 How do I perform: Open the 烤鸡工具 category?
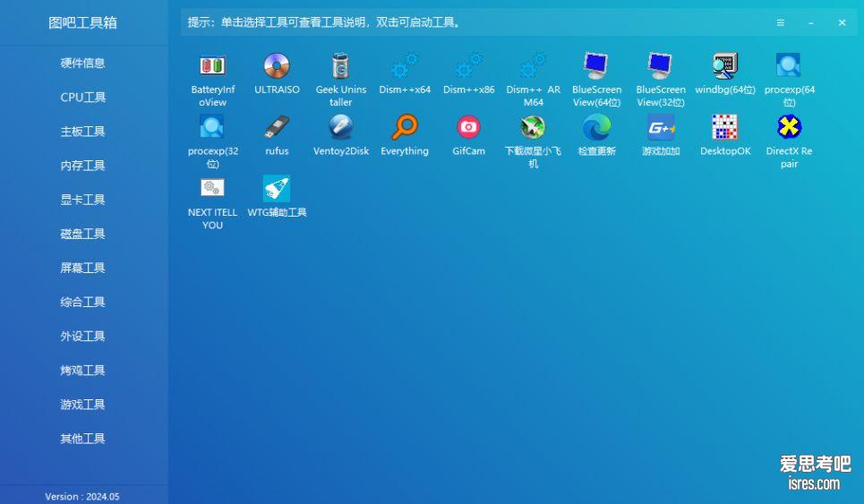coord(82,370)
